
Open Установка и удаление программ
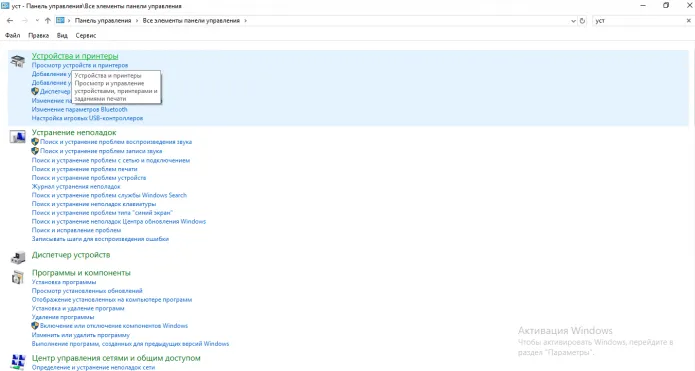[78, 309]
